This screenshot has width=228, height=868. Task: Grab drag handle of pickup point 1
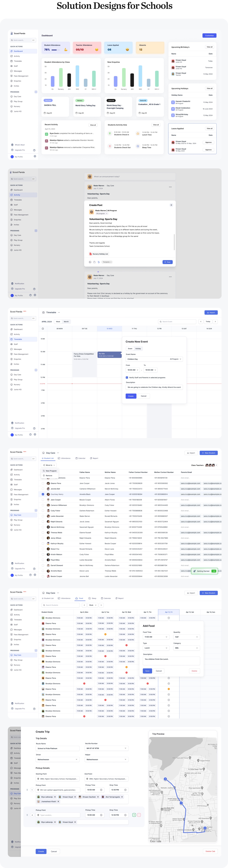(27, 790)
